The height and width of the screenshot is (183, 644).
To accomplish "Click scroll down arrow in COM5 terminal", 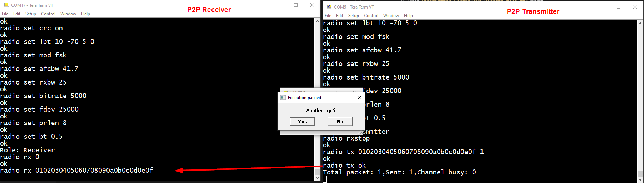I will click(x=640, y=179).
